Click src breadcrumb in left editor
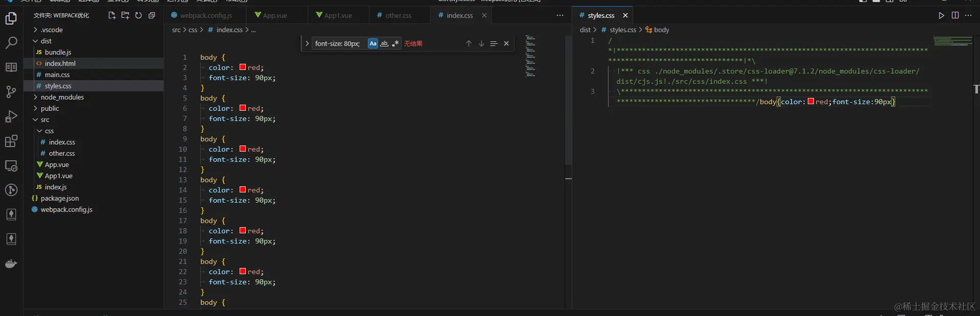The width and height of the screenshot is (980, 316). pos(176,30)
